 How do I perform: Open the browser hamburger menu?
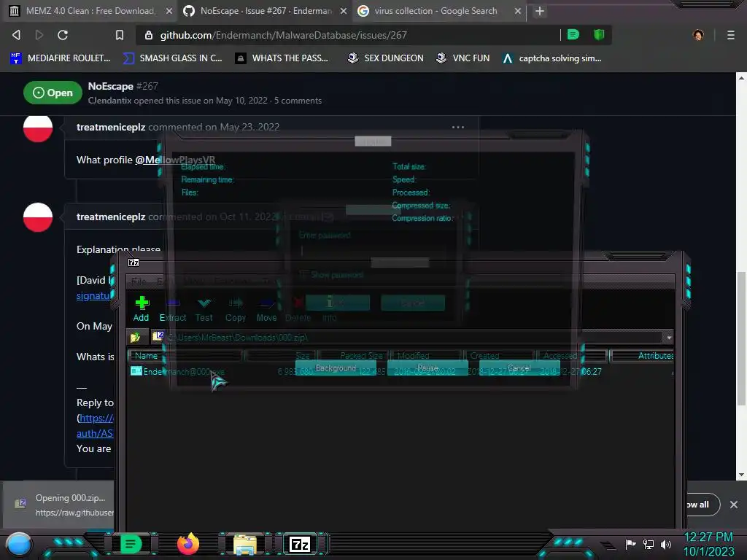(730, 35)
